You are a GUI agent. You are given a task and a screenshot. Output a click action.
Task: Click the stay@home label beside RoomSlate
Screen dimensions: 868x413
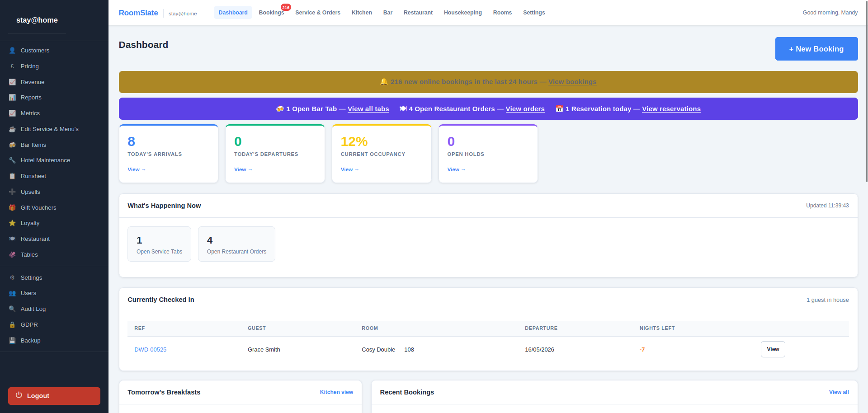(183, 14)
